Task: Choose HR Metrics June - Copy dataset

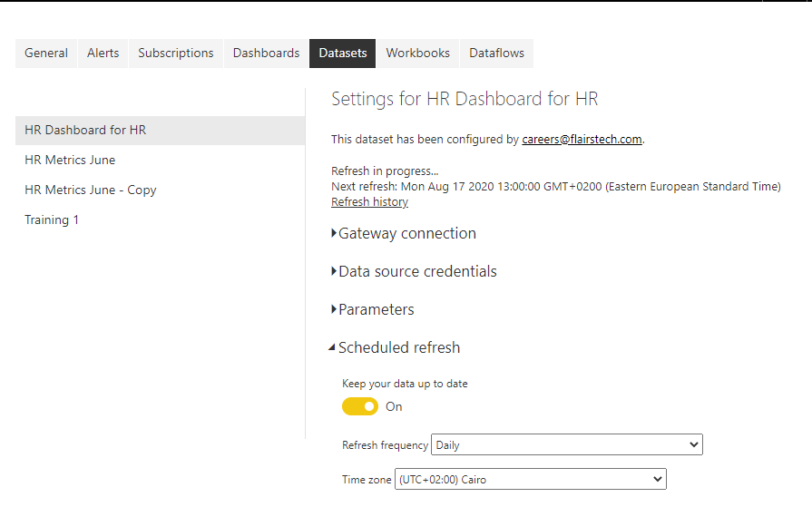Action: (160, 190)
